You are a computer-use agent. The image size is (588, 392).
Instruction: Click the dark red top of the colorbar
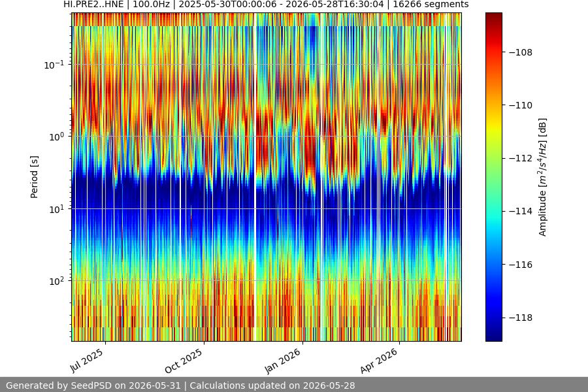coord(493,18)
